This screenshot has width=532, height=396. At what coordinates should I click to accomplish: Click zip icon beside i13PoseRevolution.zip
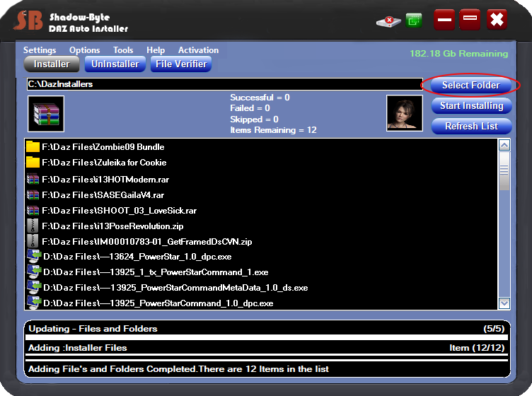coord(33,226)
